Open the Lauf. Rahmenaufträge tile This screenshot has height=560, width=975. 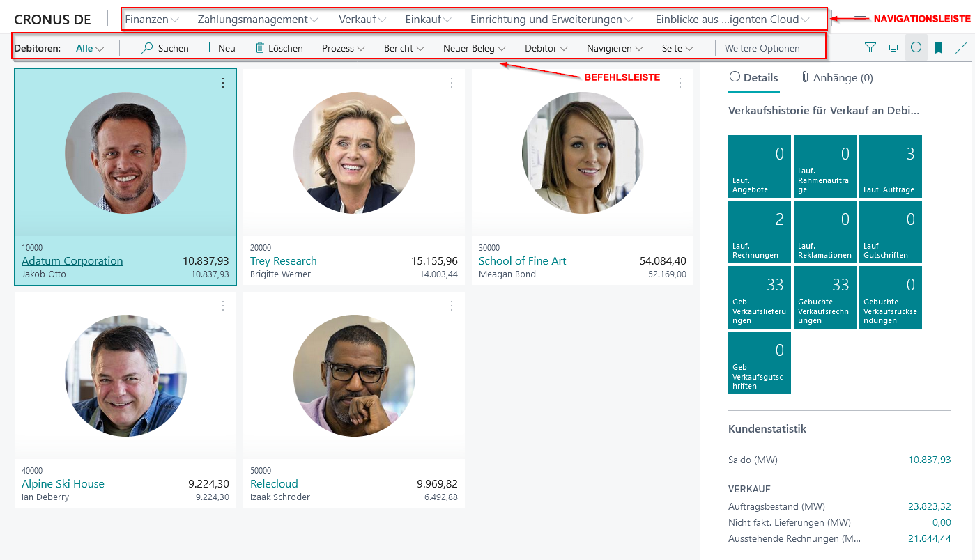point(825,166)
